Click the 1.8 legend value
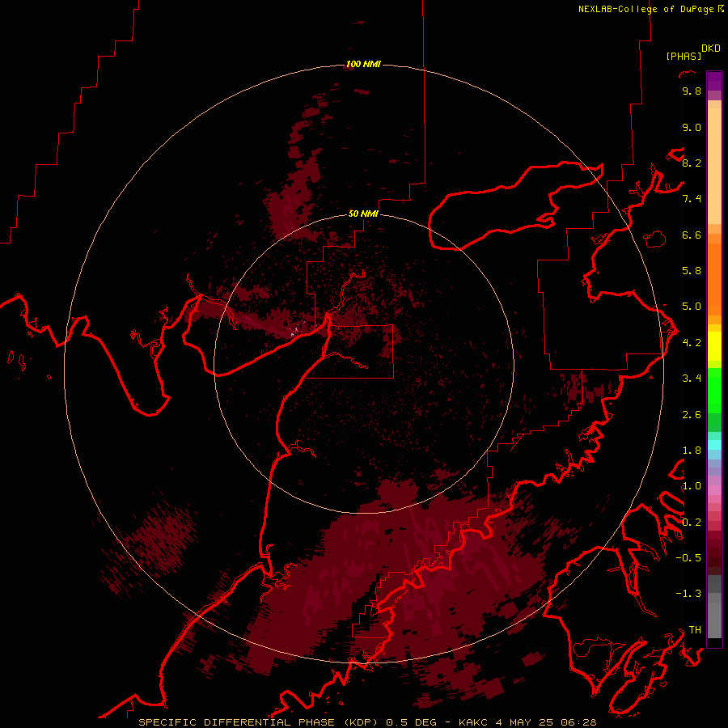The width and height of the screenshot is (728, 728). click(x=692, y=451)
